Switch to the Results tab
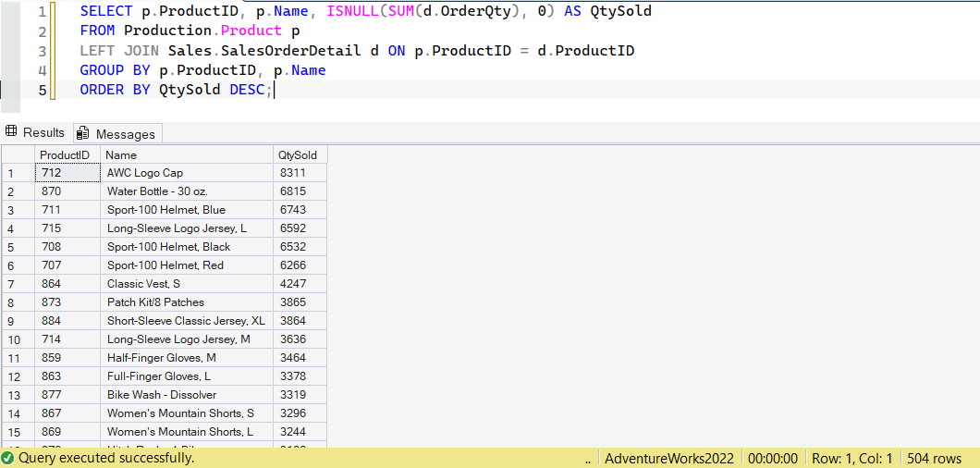This screenshot has height=468, width=980. click(x=35, y=132)
